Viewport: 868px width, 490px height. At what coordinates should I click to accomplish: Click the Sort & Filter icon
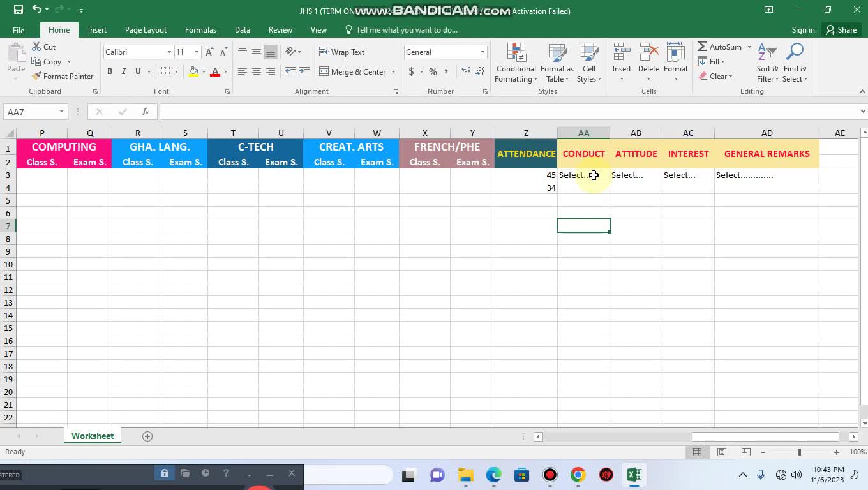point(767,64)
